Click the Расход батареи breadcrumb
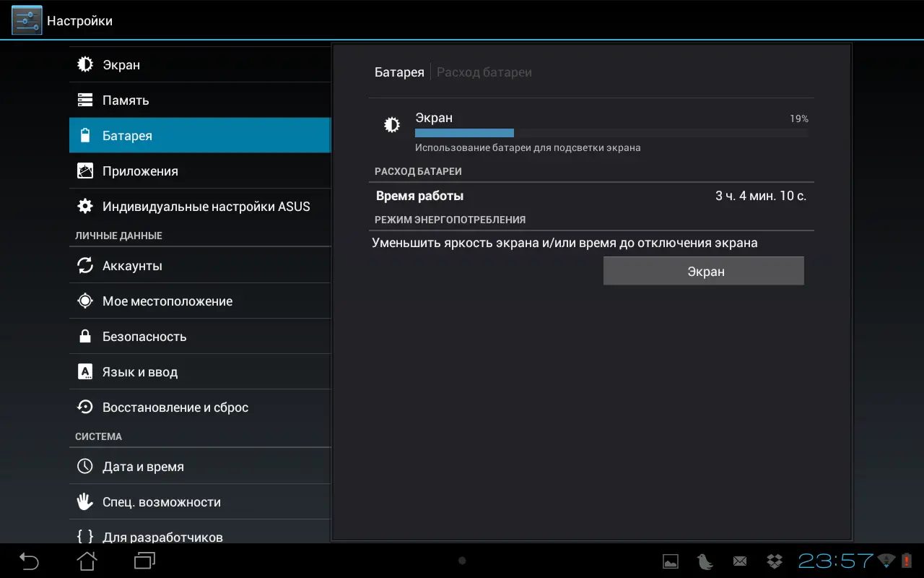This screenshot has width=924, height=578. [484, 72]
